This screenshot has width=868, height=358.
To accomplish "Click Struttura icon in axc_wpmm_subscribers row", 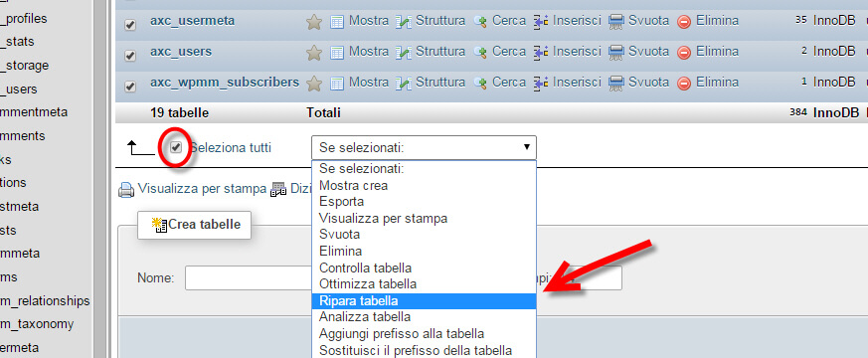I will (404, 85).
